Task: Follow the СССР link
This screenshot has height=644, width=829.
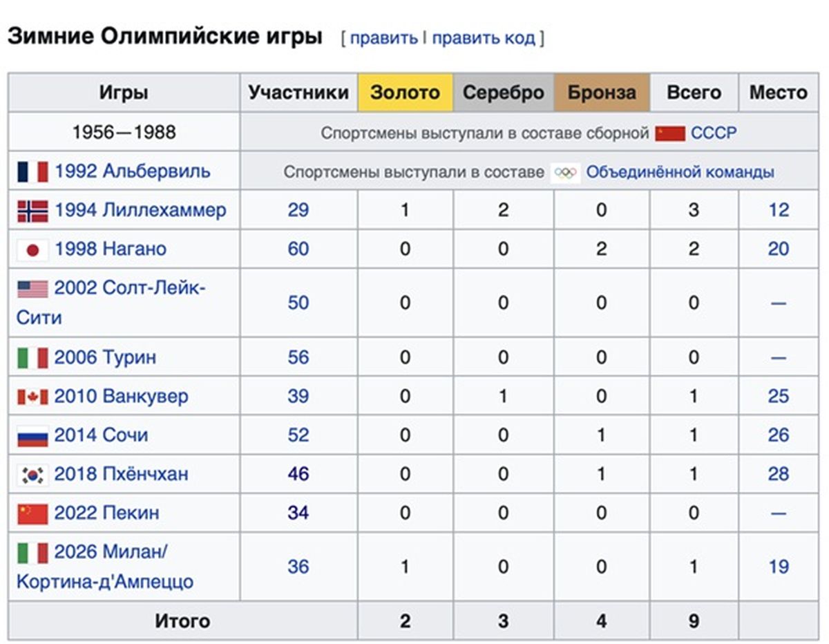Action: pyautogui.click(x=714, y=133)
